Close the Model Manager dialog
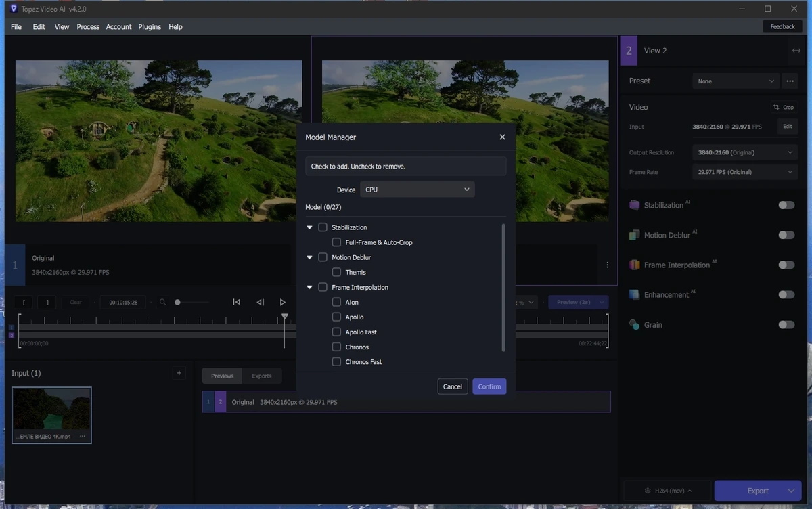Screen dimensions: 812x509 pos(502,137)
